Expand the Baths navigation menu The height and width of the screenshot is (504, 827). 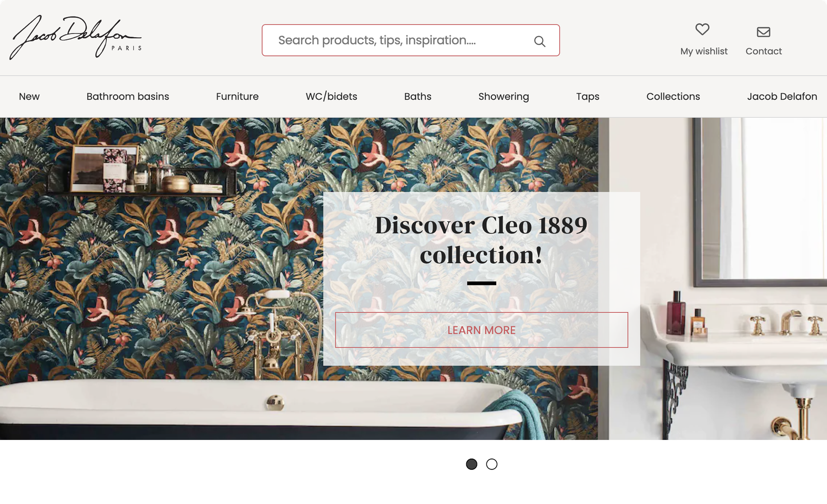[x=418, y=97]
